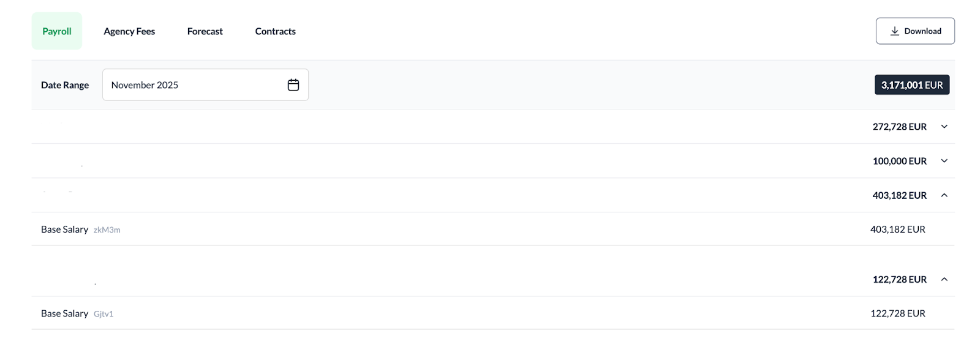The image size is (980, 339).
Task: Click the Gjtv1 reference code
Action: pyautogui.click(x=104, y=314)
